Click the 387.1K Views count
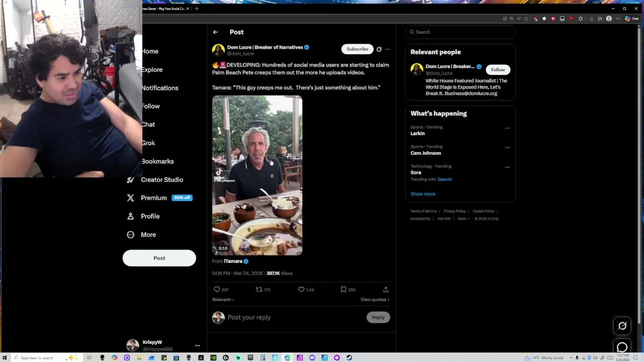The width and height of the screenshot is (644, 362). 279,274
